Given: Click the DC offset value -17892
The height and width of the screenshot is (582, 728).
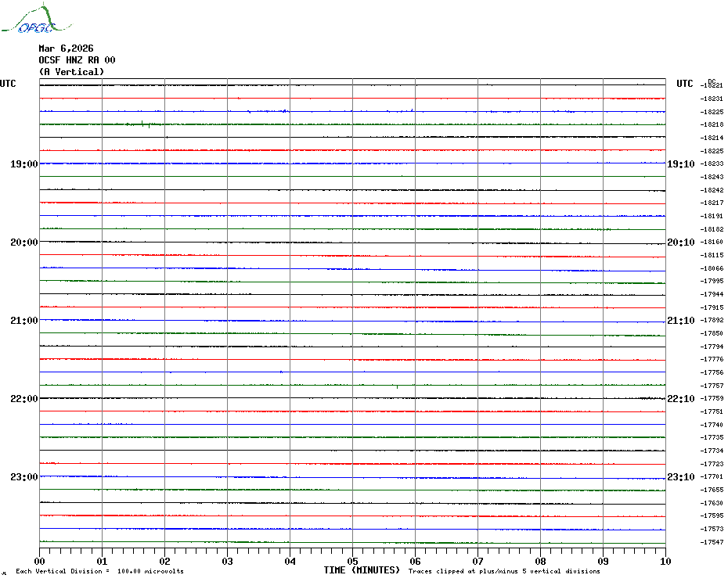Looking at the screenshot, I should [x=712, y=320].
